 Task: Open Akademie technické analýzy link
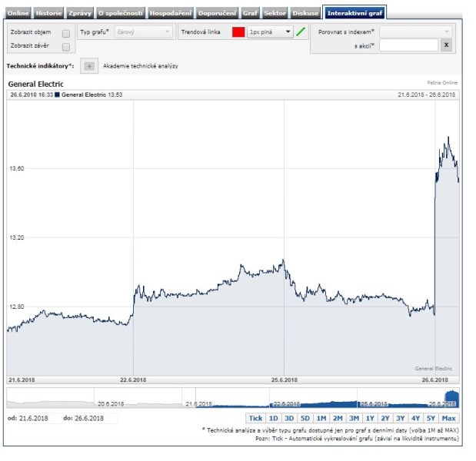pyautogui.click(x=141, y=66)
